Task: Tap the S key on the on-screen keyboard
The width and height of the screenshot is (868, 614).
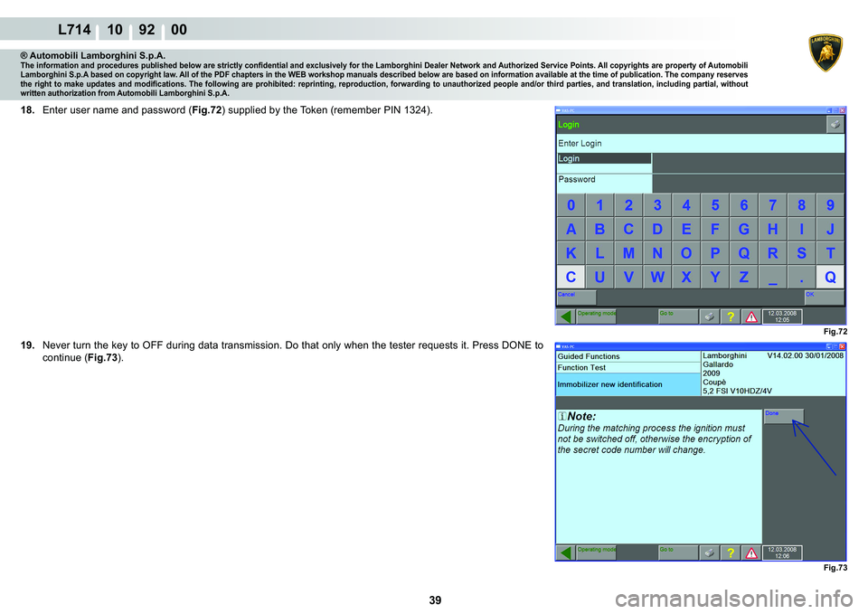Action: coord(802,253)
